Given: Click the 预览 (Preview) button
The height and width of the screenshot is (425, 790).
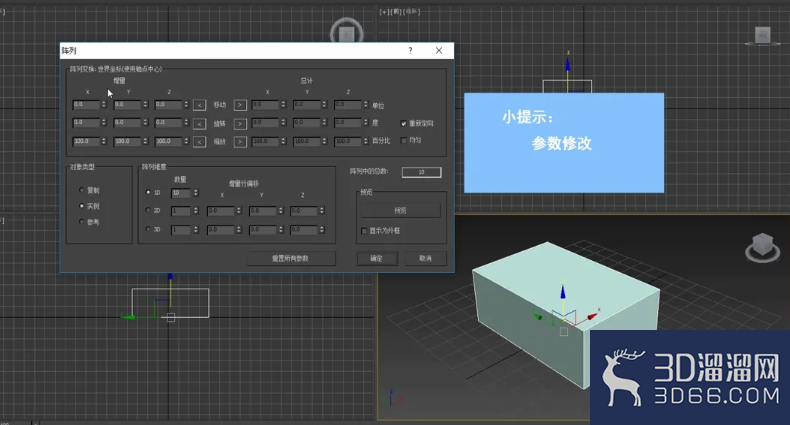Looking at the screenshot, I should pyautogui.click(x=401, y=210).
